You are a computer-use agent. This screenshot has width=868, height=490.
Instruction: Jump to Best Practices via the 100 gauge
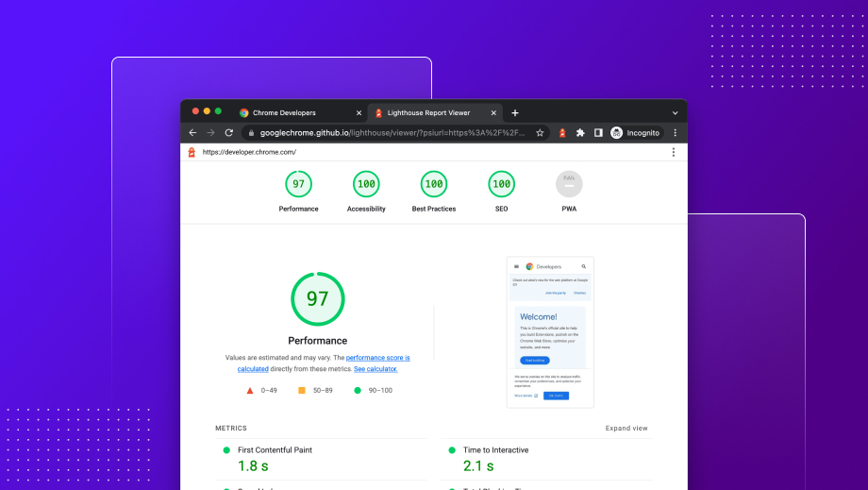[x=433, y=184]
